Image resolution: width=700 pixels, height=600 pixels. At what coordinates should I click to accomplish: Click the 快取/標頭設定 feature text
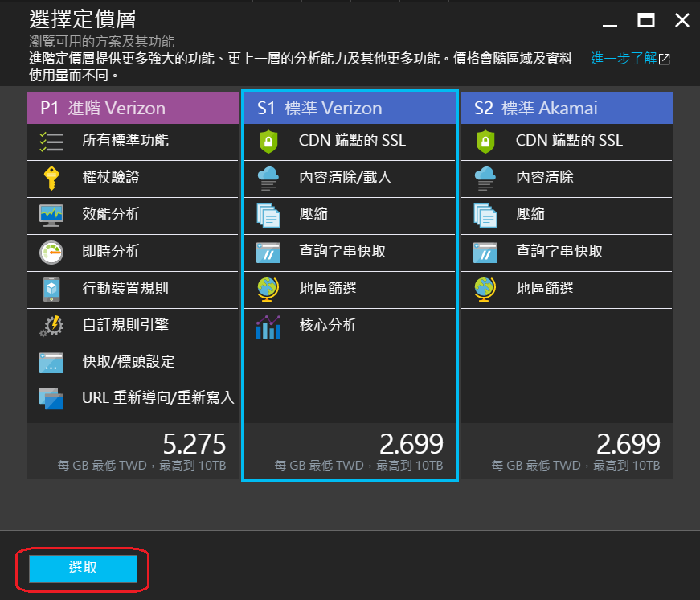(x=129, y=361)
